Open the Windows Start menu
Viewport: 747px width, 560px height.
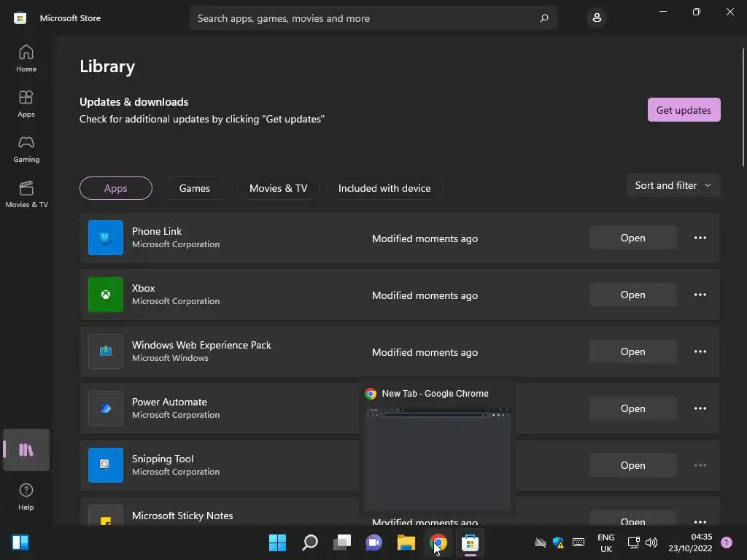(x=277, y=542)
